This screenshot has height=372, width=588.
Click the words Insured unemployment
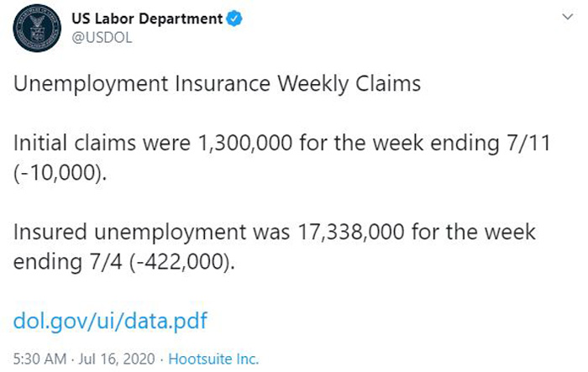129,233
